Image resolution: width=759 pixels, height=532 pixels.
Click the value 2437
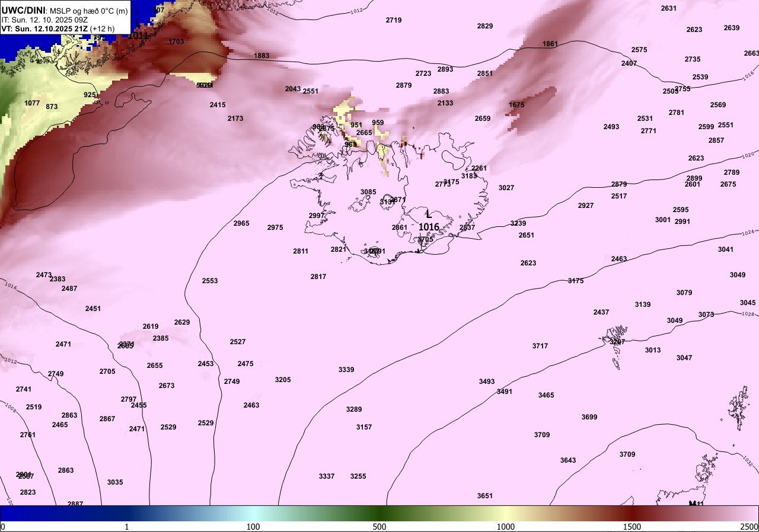601,312
